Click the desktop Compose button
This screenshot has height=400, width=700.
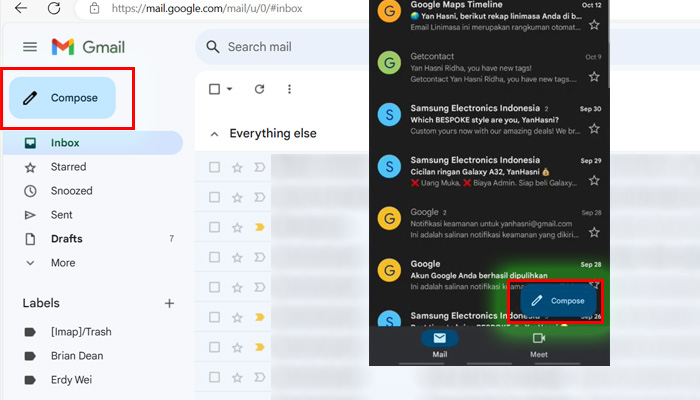point(62,98)
